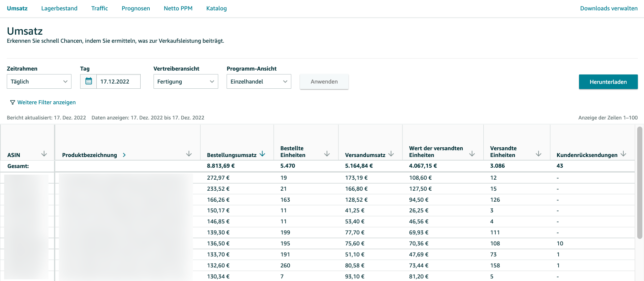Sort by Kundenrücksendungen arrow icon
Viewport: 644px width, 281px height.
tap(624, 154)
